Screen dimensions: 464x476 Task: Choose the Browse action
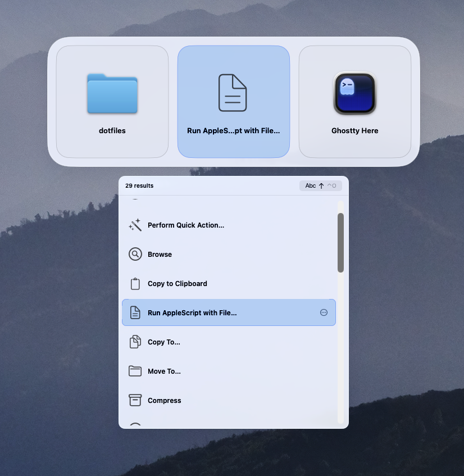tap(229, 254)
